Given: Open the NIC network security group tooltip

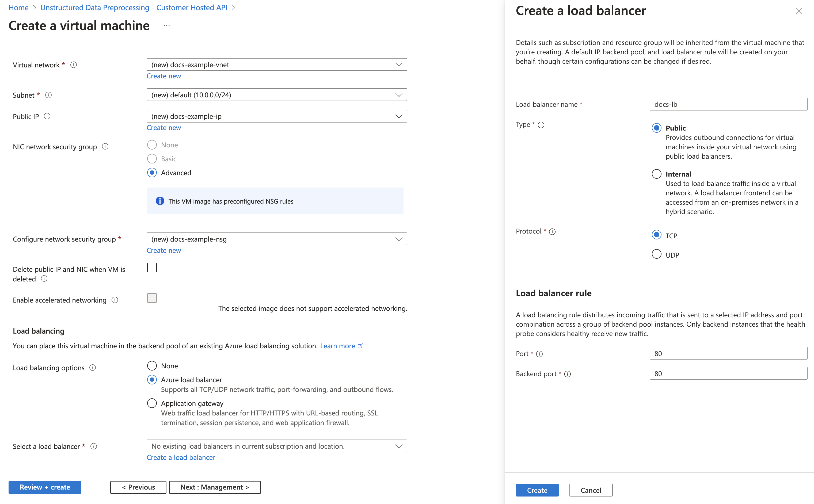Looking at the screenshot, I should click(x=105, y=146).
